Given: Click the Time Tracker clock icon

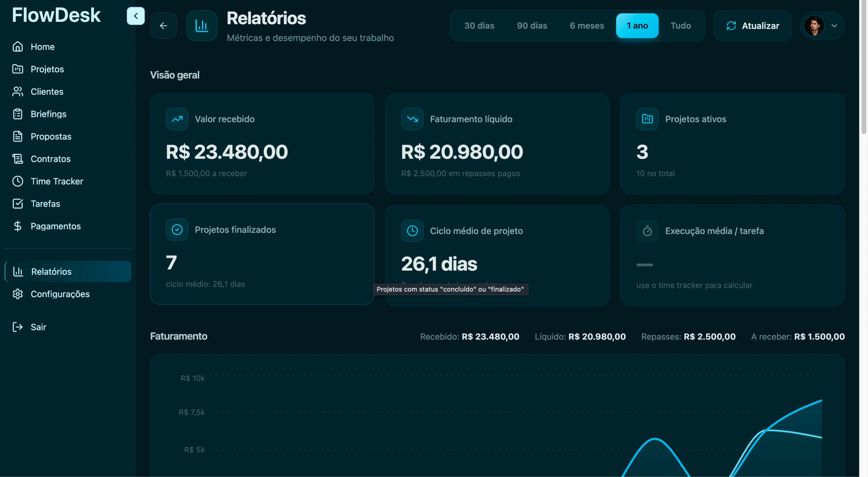Looking at the screenshot, I should [x=18, y=181].
